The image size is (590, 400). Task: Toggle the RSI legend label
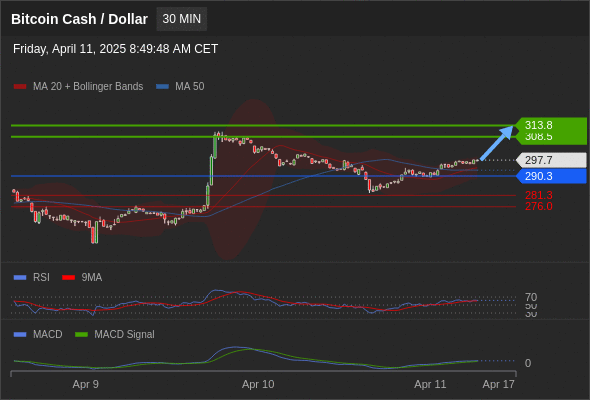(x=41, y=278)
